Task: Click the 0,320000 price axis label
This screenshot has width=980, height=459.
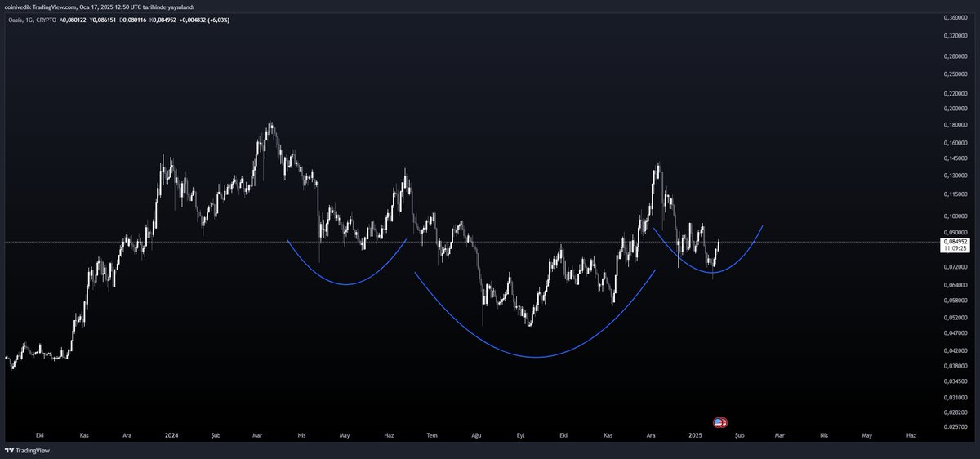Action: [x=954, y=36]
